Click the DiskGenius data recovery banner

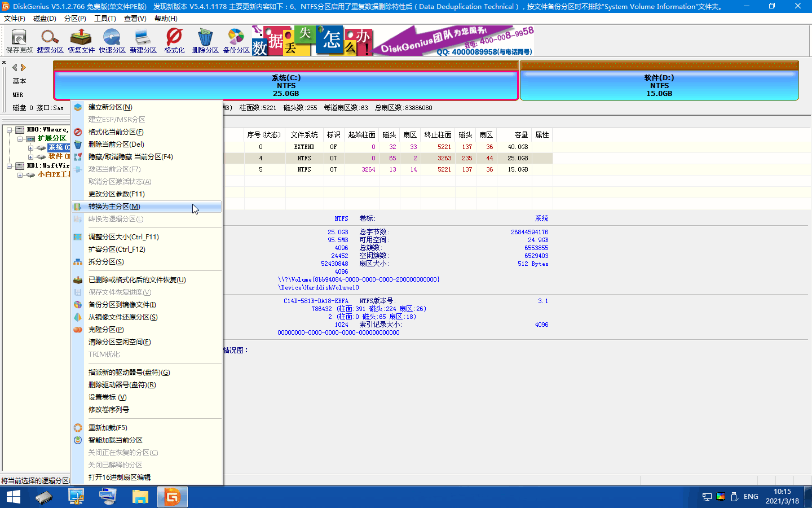click(x=392, y=41)
